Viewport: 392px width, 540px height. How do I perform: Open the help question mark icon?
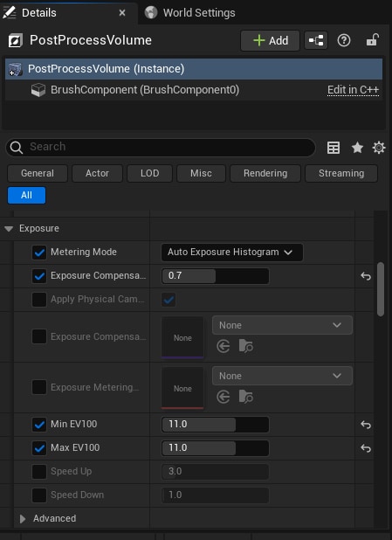344,41
